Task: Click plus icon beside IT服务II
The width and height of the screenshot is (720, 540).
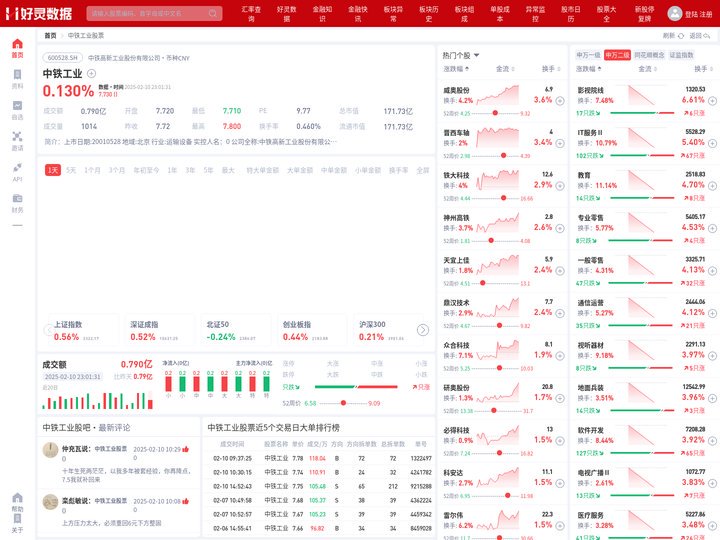Action: tap(712, 143)
